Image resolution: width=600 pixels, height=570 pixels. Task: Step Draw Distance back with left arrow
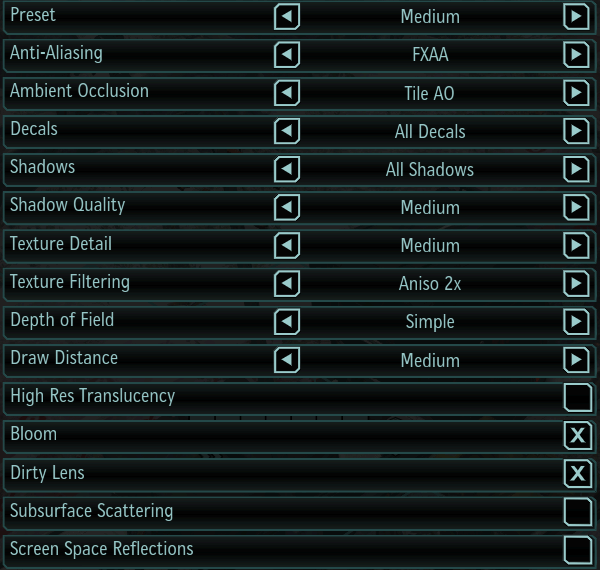(x=286, y=359)
